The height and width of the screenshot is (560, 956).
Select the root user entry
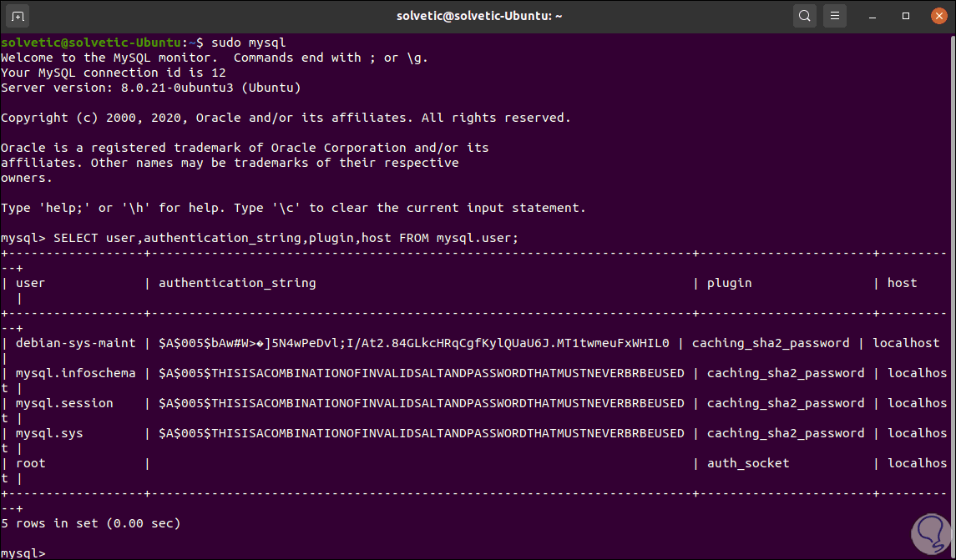31,463
